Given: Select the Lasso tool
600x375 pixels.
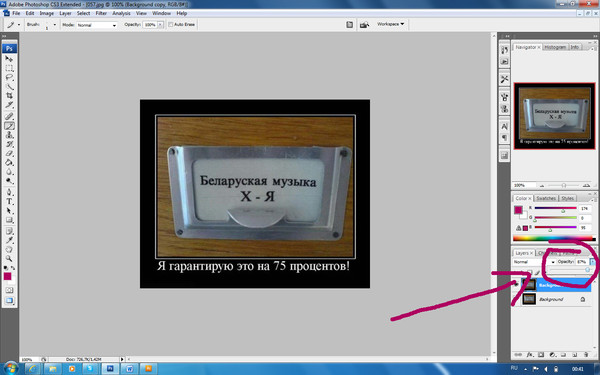Looking at the screenshot, I should [9, 77].
